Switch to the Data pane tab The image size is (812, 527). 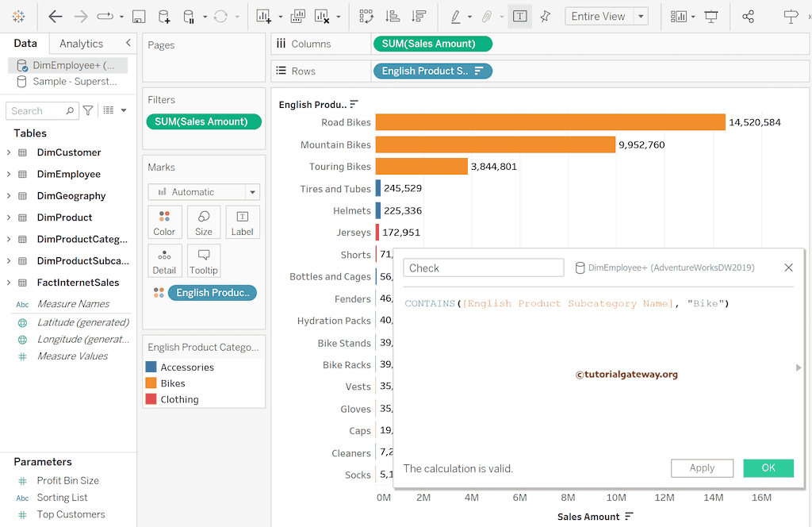click(25, 44)
